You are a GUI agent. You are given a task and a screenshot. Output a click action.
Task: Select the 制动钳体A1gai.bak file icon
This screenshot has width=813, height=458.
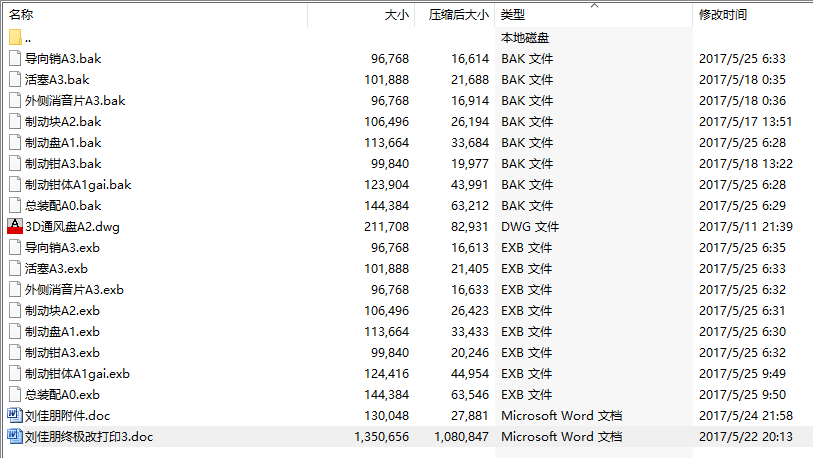coord(15,185)
